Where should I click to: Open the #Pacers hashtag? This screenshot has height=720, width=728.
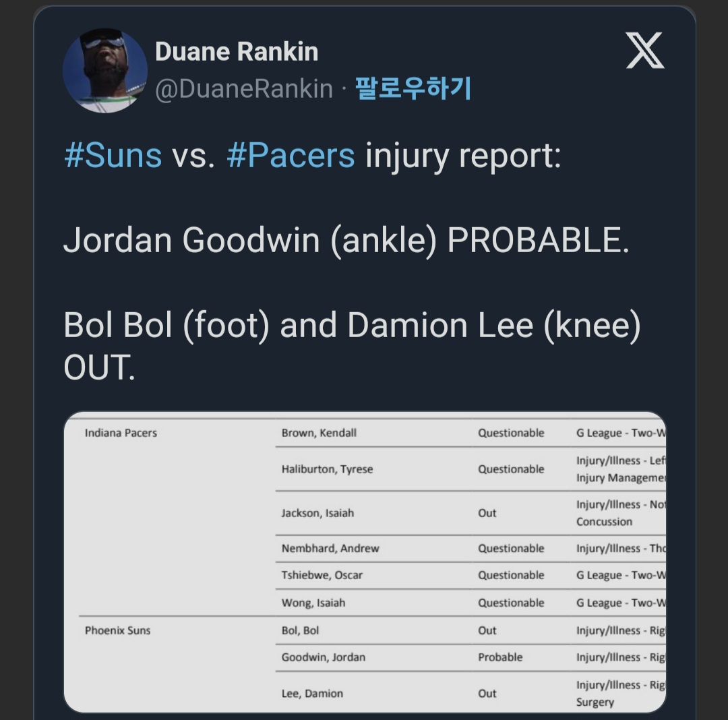point(291,156)
